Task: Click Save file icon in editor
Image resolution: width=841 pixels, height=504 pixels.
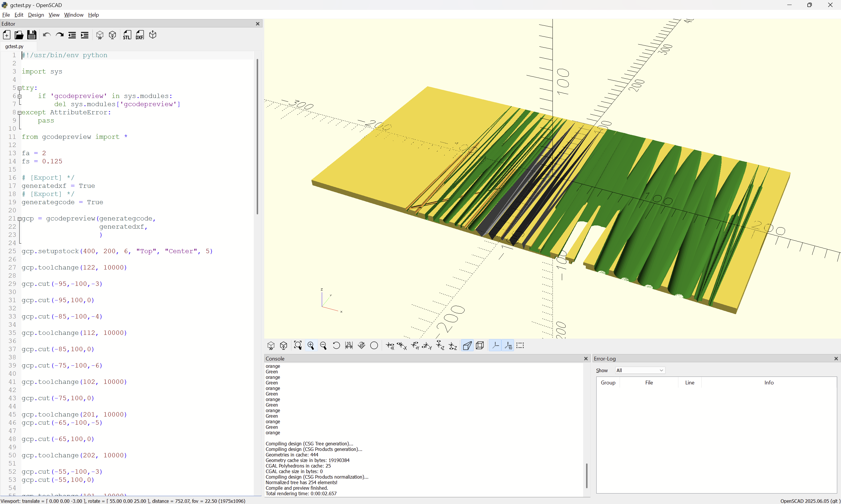Action: coord(32,35)
